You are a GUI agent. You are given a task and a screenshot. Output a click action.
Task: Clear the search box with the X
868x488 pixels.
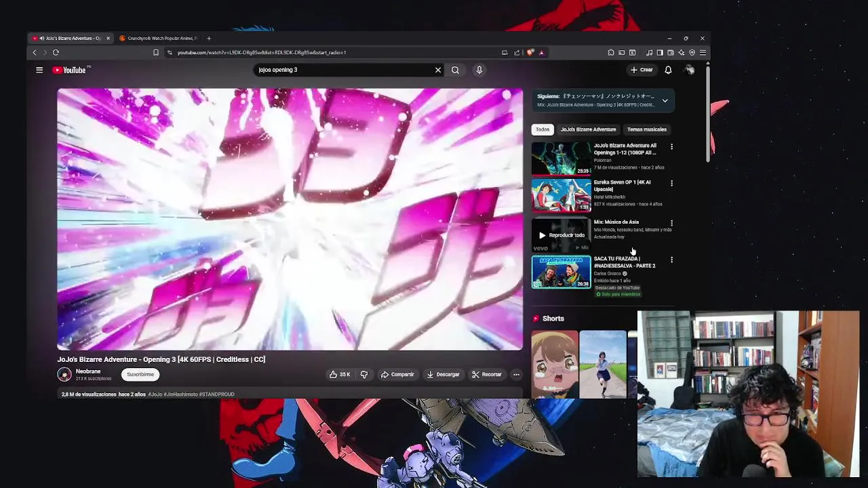coord(438,70)
